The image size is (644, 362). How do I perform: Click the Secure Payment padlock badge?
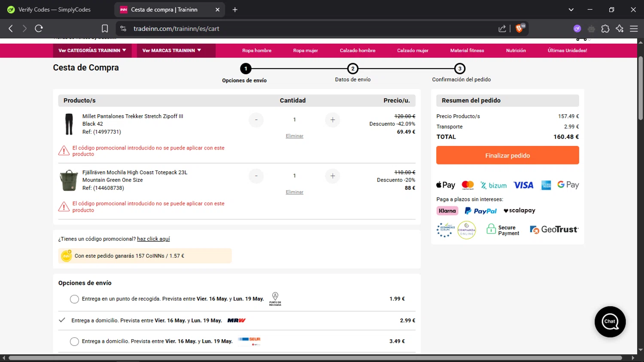point(503,230)
